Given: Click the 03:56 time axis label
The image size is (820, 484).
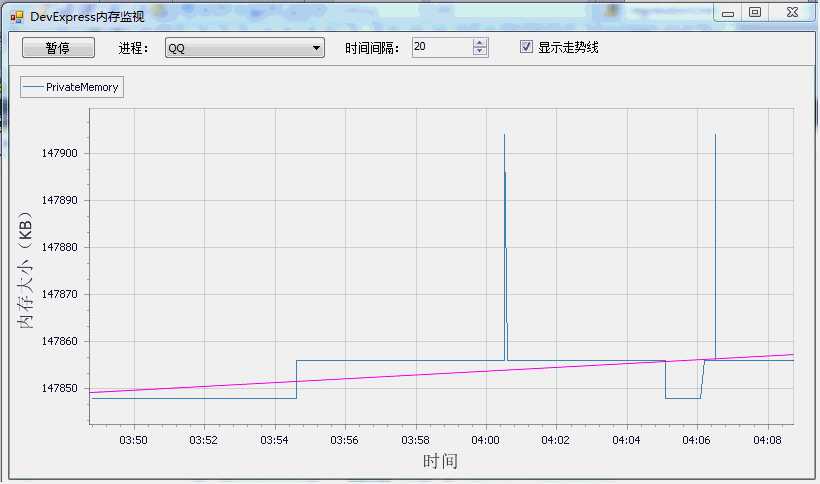Looking at the screenshot, I should coord(345,440).
